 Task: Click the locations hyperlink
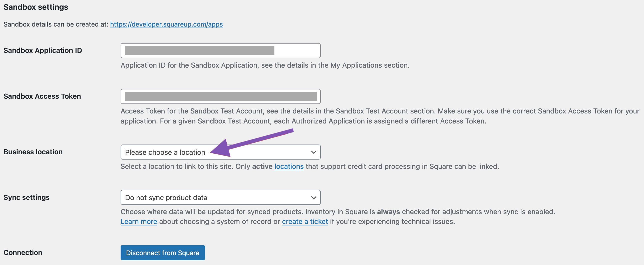tap(289, 166)
